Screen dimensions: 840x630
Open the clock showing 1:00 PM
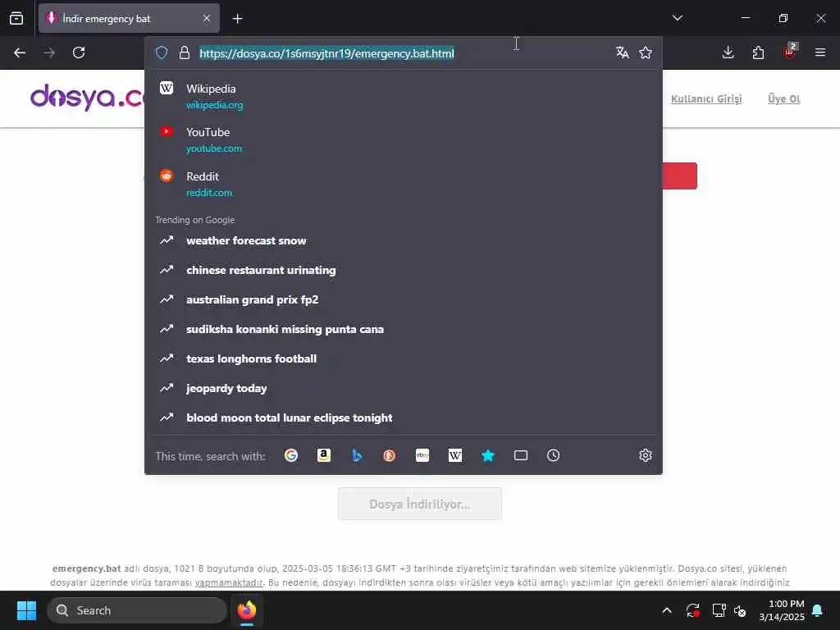[x=782, y=610]
